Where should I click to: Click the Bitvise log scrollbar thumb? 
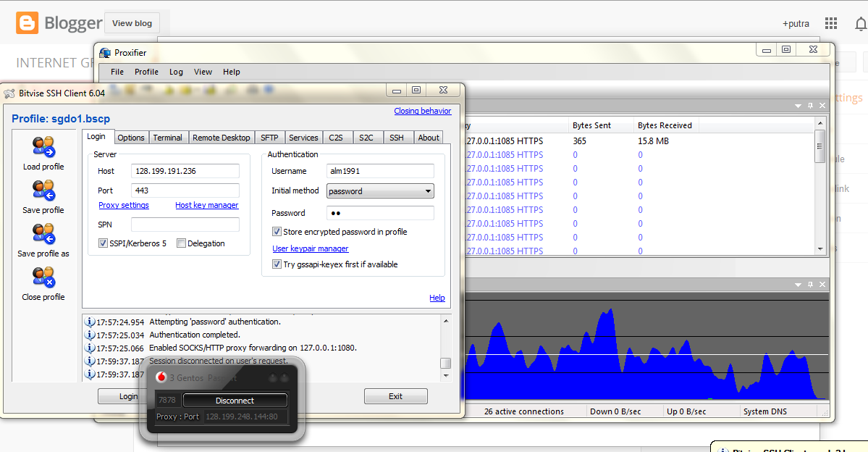446,364
